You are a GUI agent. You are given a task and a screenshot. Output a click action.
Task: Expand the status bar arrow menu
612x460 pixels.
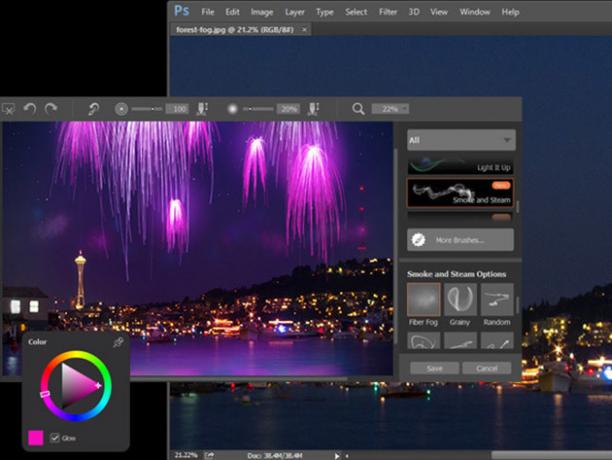tap(337, 455)
